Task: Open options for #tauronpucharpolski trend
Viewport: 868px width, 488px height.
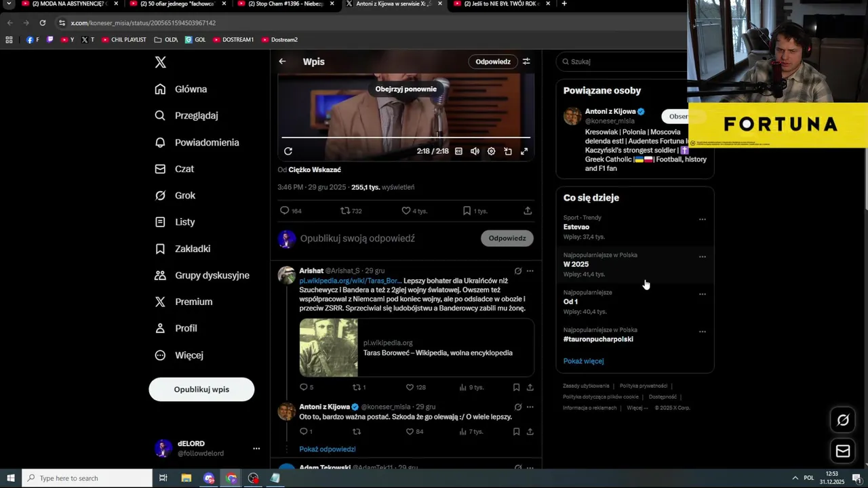Action: (x=703, y=331)
